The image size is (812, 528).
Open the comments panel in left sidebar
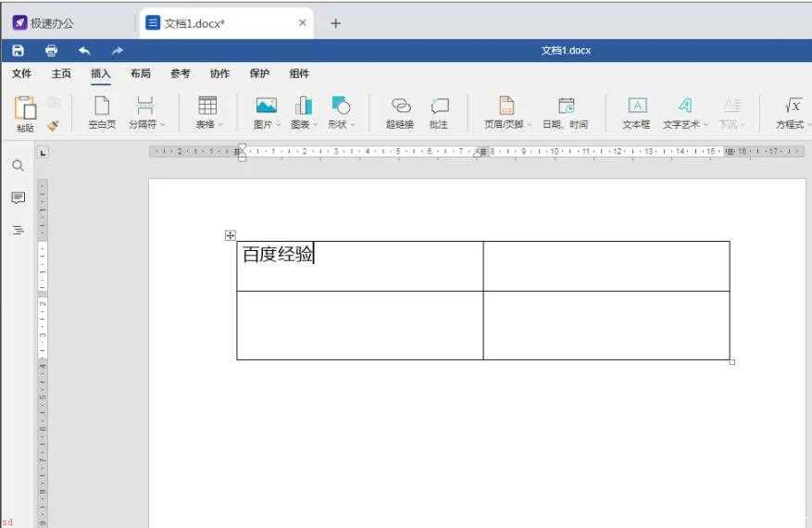click(19, 198)
